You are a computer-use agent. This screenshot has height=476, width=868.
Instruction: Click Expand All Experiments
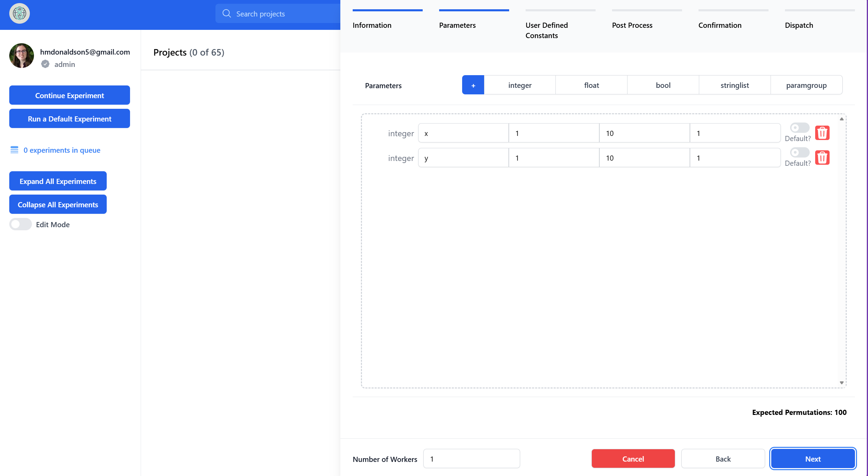coord(58,181)
